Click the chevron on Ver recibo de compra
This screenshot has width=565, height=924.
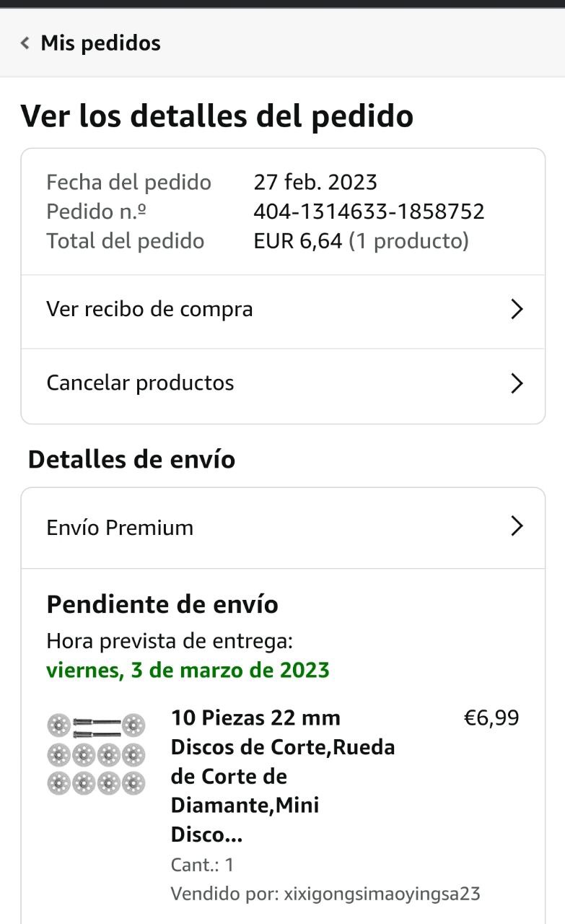[516, 310]
